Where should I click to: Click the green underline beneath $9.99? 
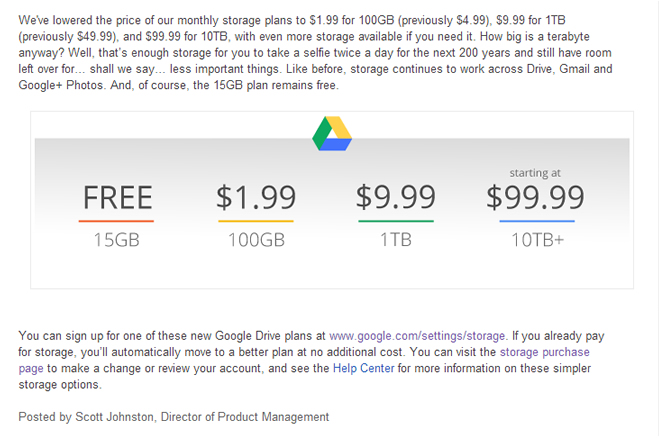tap(396, 221)
